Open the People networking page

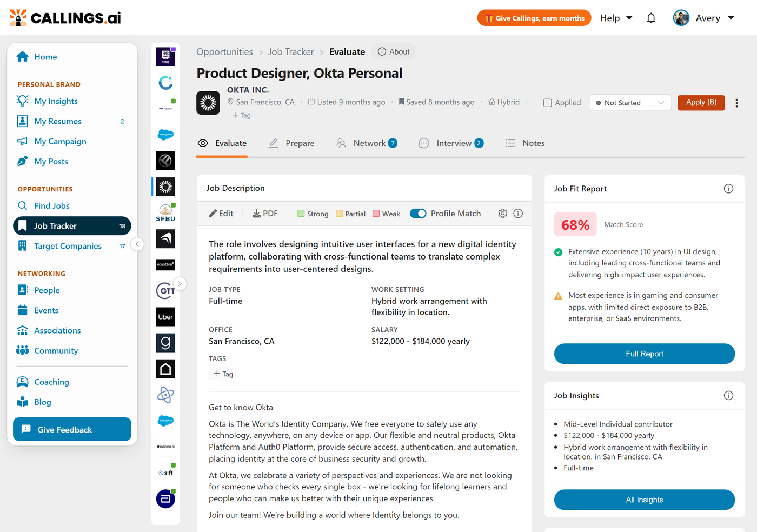(x=47, y=290)
